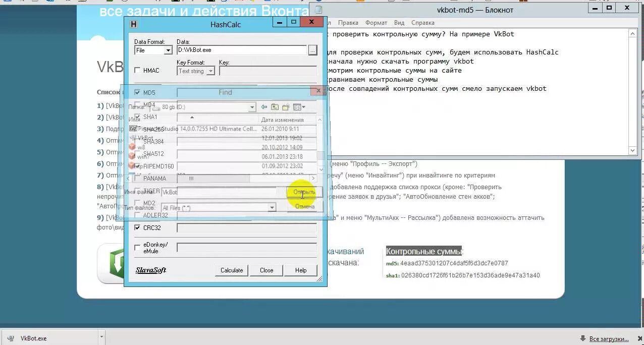This screenshot has height=345, width=644.
Task: Select the win7 archive file in the list
Action: click(139, 156)
